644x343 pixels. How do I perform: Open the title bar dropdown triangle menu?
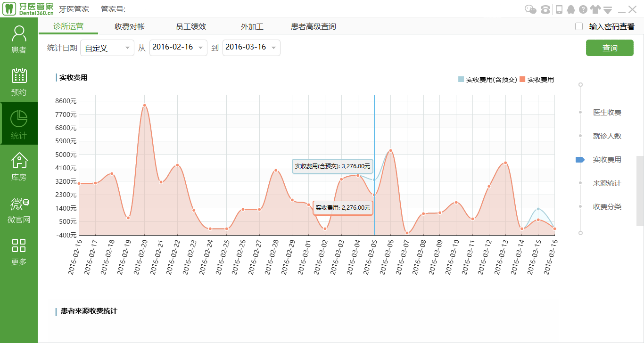point(608,10)
